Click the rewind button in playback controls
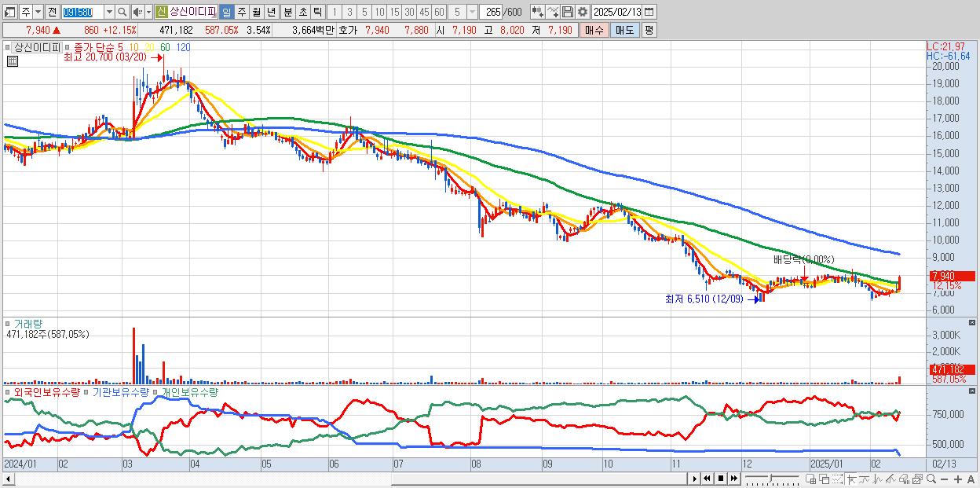980x488 pixels. pyautogui.click(x=707, y=478)
